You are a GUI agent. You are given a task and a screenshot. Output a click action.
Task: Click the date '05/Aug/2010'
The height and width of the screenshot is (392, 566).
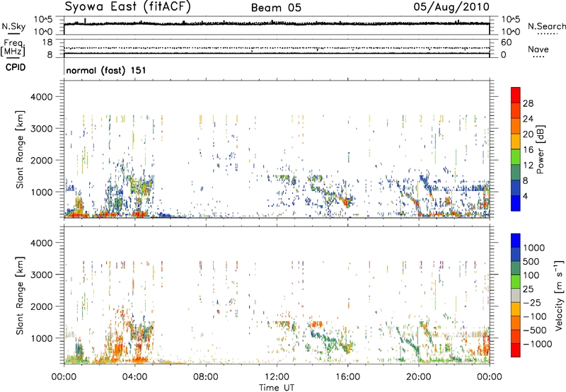point(451,7)
